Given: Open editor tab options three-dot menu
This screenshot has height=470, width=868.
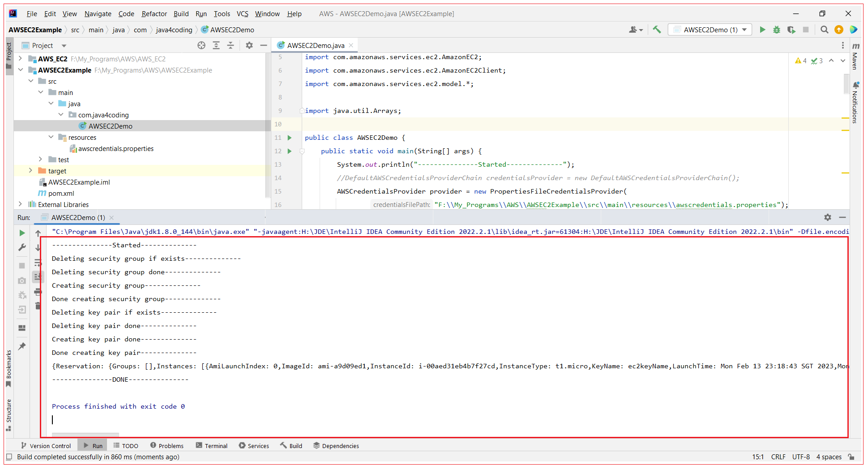Looking at the screenshot, I should click(843, 45).
